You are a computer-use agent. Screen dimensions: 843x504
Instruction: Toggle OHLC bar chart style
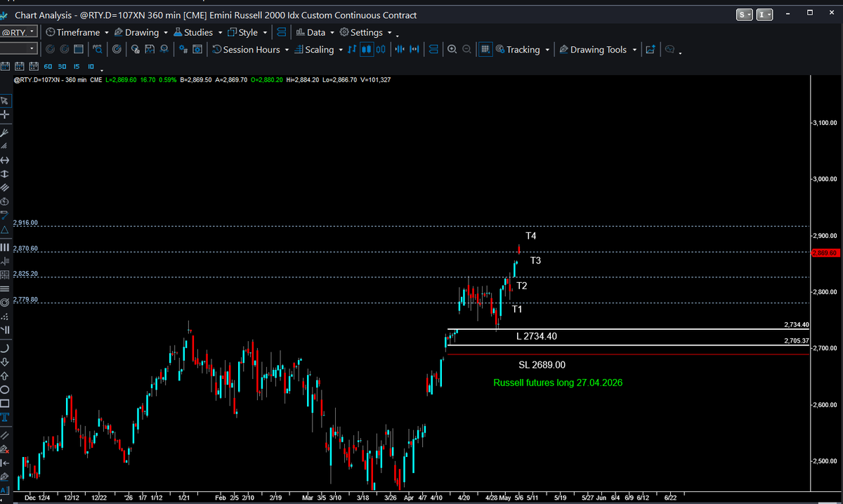pyautogui.click(x=351, y=50)
